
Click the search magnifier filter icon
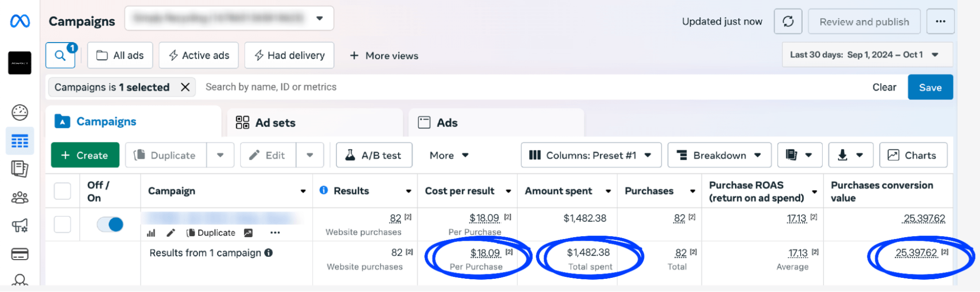click(x=60, y=55)
